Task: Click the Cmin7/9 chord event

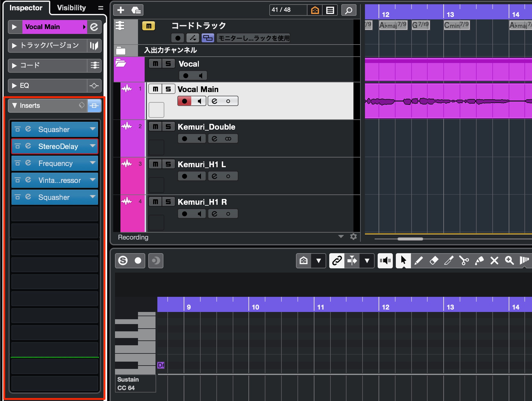Action: pyautogui.click(x=457, y=25)
